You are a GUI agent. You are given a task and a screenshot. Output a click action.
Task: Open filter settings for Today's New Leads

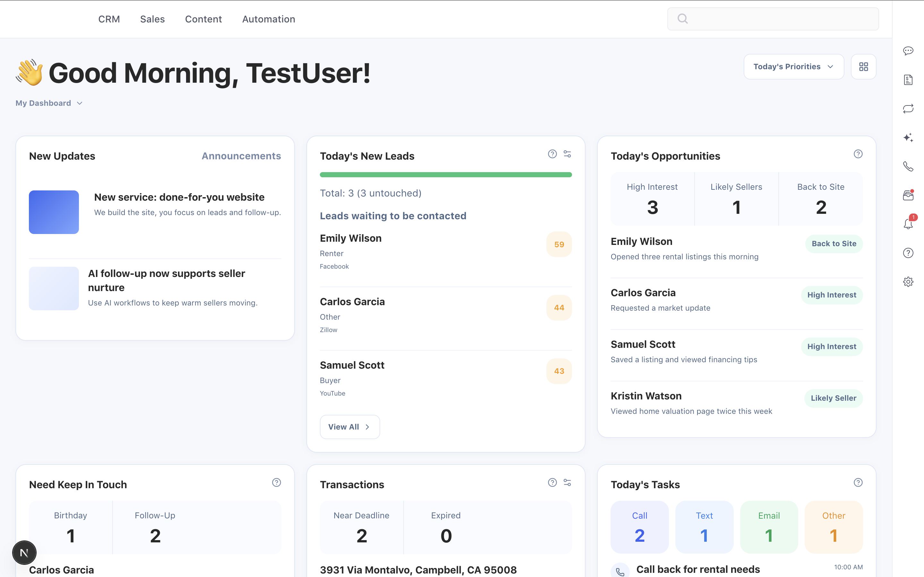567,154
